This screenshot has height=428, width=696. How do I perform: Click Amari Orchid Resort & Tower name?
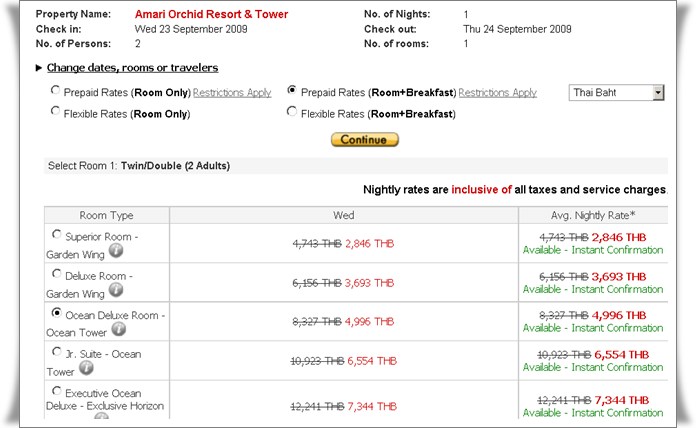click(211, 14)
